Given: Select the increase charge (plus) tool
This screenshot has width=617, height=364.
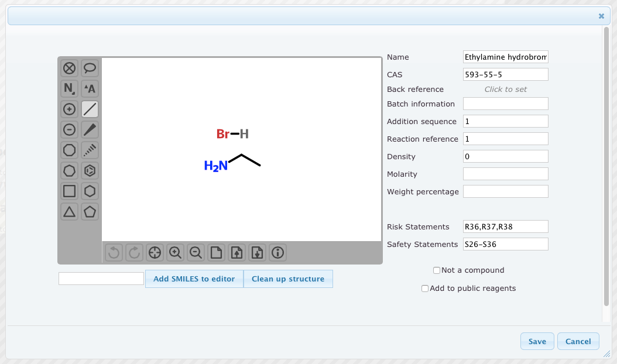Looking at the screenshot, I should 69,109.
